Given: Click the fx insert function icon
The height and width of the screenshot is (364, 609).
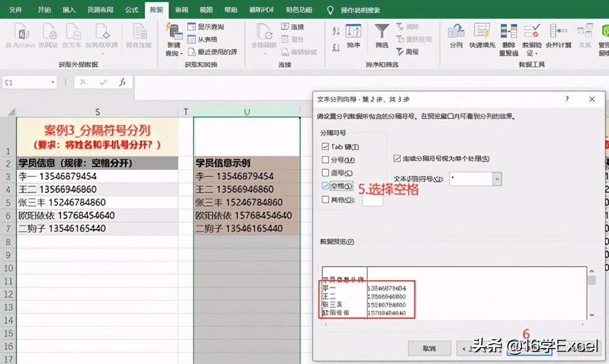Looking at the screenshot, I should 122,82.
